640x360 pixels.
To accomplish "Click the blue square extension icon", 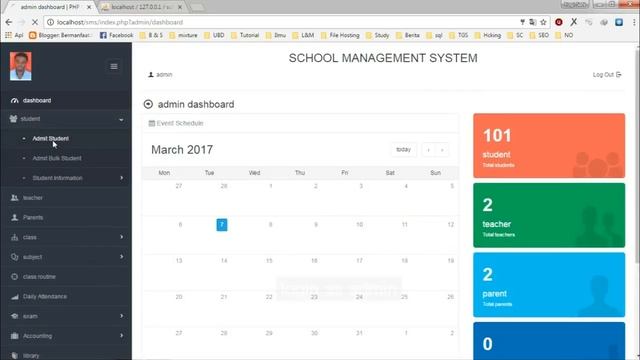I will [619, 22].
